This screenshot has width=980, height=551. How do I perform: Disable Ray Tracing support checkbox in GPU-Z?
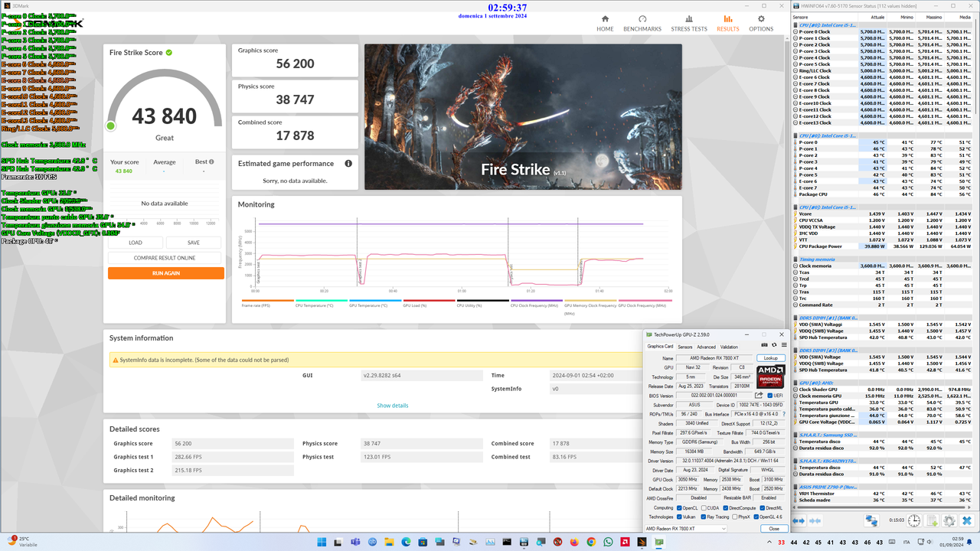[x=705, y=516]
